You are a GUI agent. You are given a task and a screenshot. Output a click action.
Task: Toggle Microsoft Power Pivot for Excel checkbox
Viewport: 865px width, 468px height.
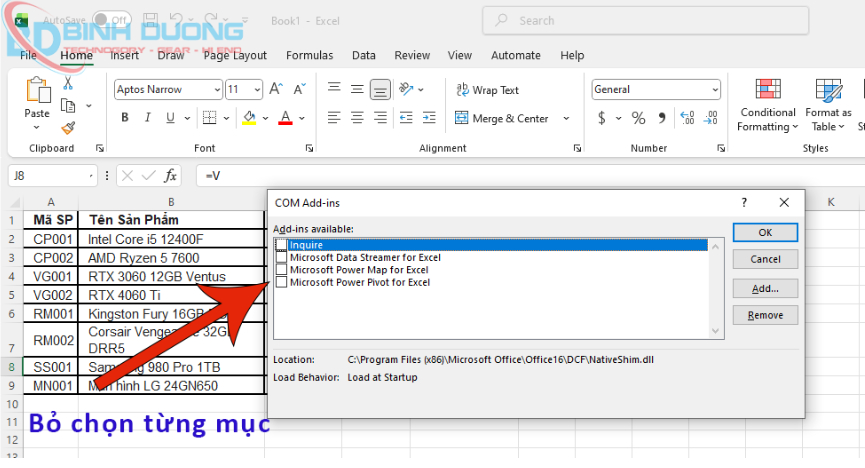point(282,282)
